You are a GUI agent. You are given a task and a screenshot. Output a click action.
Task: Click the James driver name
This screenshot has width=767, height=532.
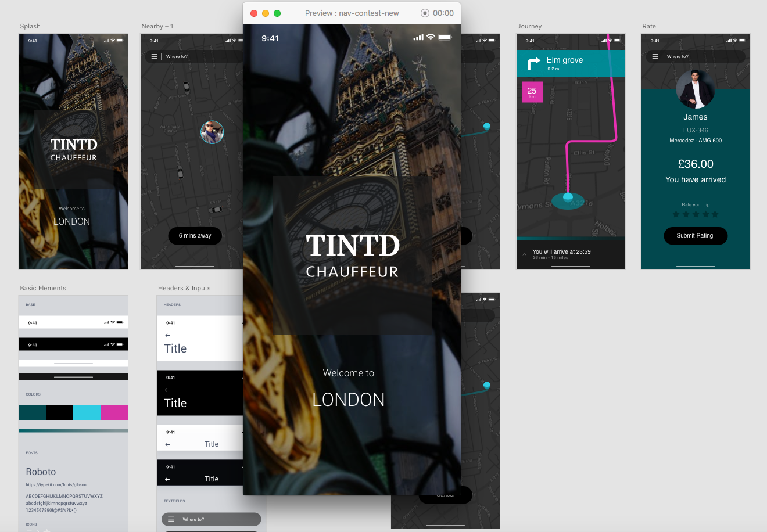click(x=696, y=117)
